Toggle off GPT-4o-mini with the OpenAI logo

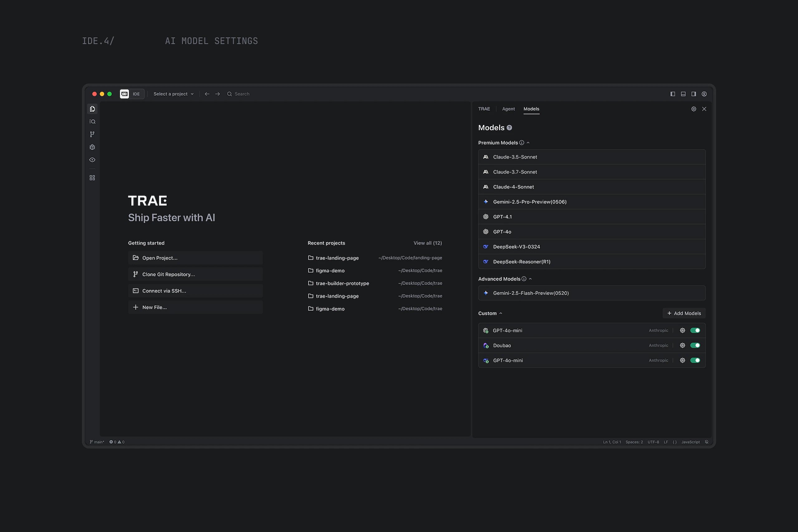click(x=695, y=330)
